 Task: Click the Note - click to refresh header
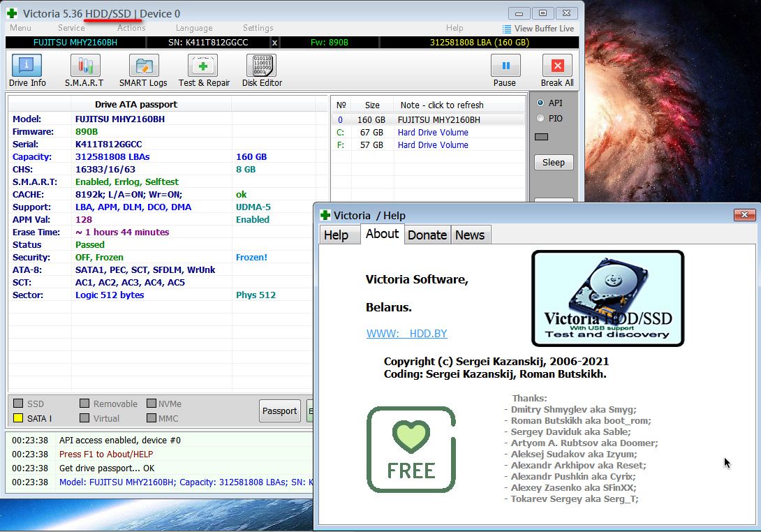[x=442, y=105]
